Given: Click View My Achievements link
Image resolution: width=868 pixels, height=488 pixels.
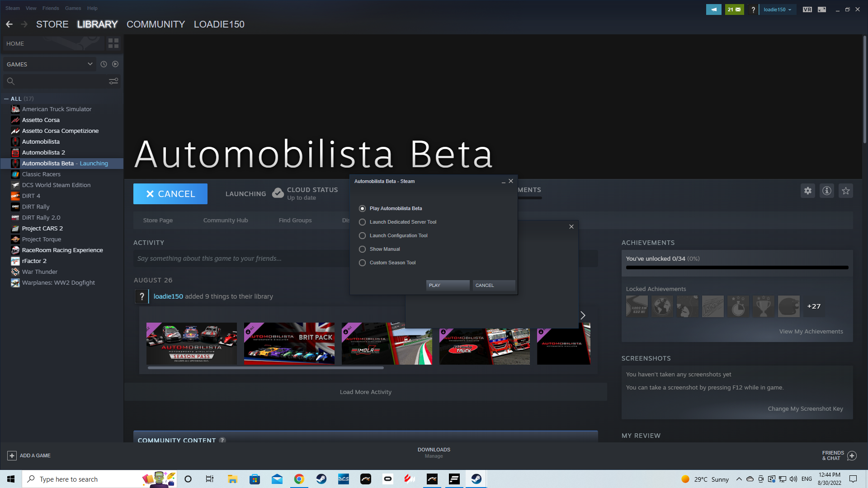Looking at the screenshot, I should 811,332.
